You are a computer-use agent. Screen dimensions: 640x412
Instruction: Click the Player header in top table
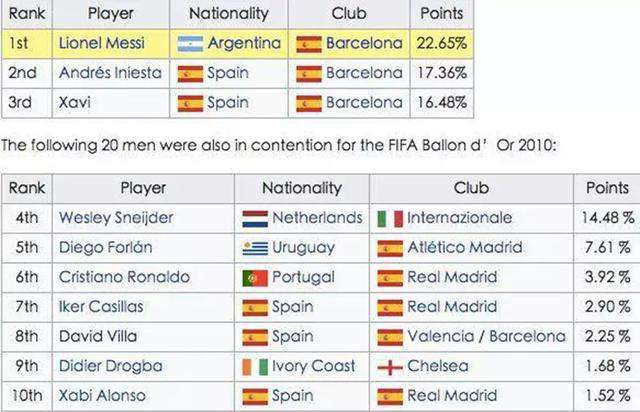click(111, 13)
